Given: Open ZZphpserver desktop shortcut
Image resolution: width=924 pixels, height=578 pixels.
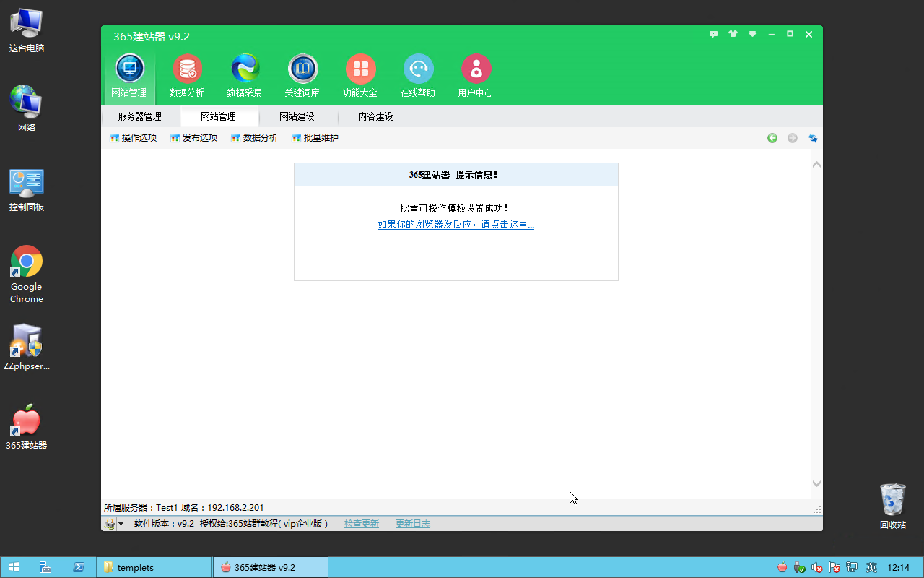Looking at the screenshot, I should pos(27,348).
